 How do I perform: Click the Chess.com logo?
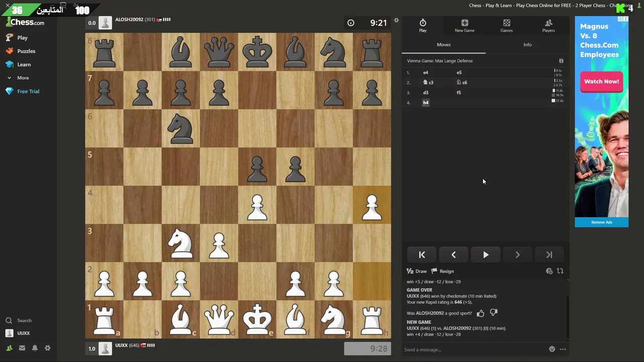click(25, 22)
